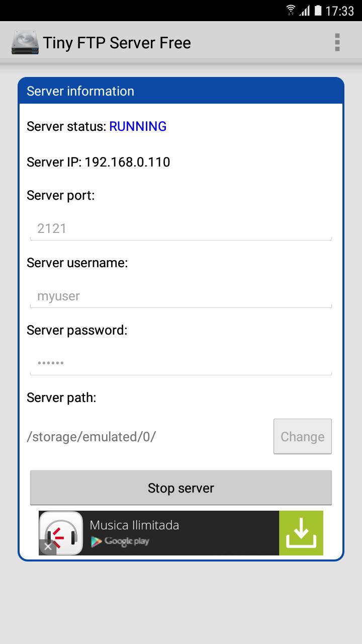Image resolution: width=362 pixels, height=644 pixels.
Task: Stop the FTP server
Action: (181, 488)
